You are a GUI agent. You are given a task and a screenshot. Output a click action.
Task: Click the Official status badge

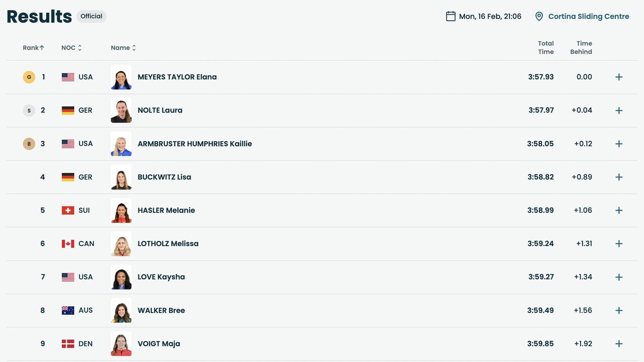tap(91, 16)
